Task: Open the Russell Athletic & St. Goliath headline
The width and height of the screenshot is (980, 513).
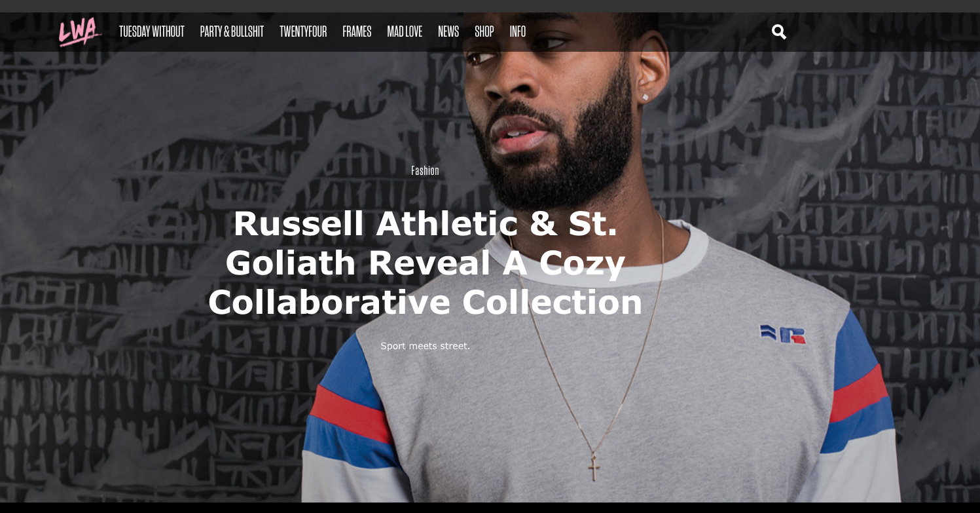Action: (x=426, y=263)
